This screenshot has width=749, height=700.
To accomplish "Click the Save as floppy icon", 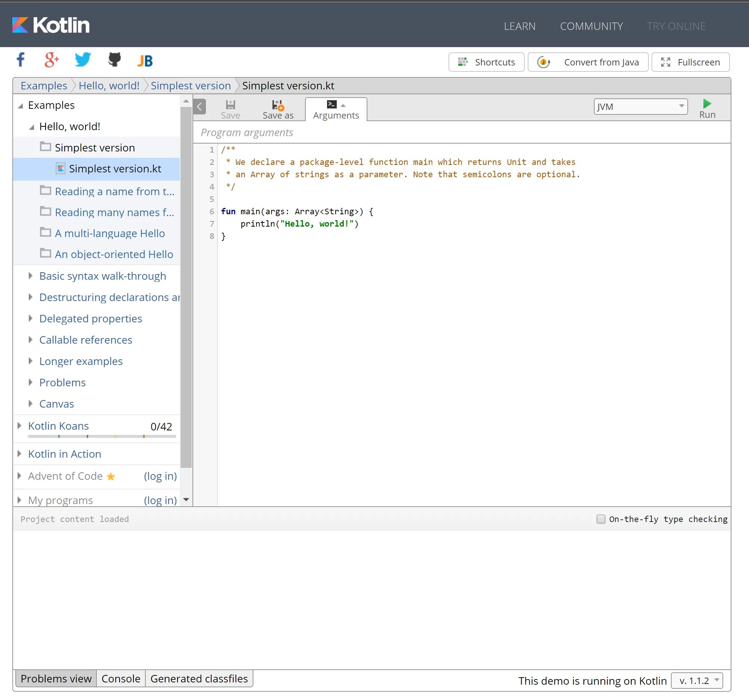I will click(x=278, y=105).
